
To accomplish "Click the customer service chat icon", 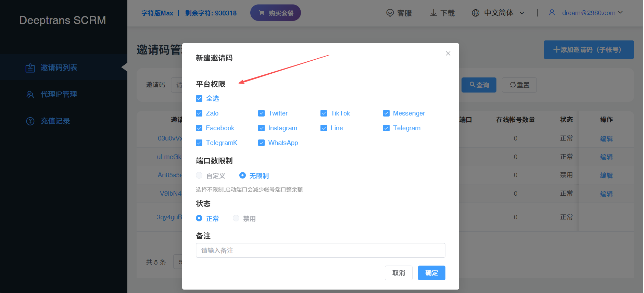I will click(390, 13).
